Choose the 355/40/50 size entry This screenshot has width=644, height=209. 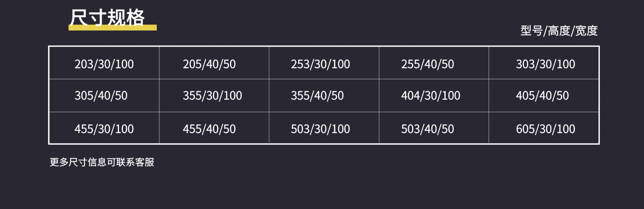[317, 96]
